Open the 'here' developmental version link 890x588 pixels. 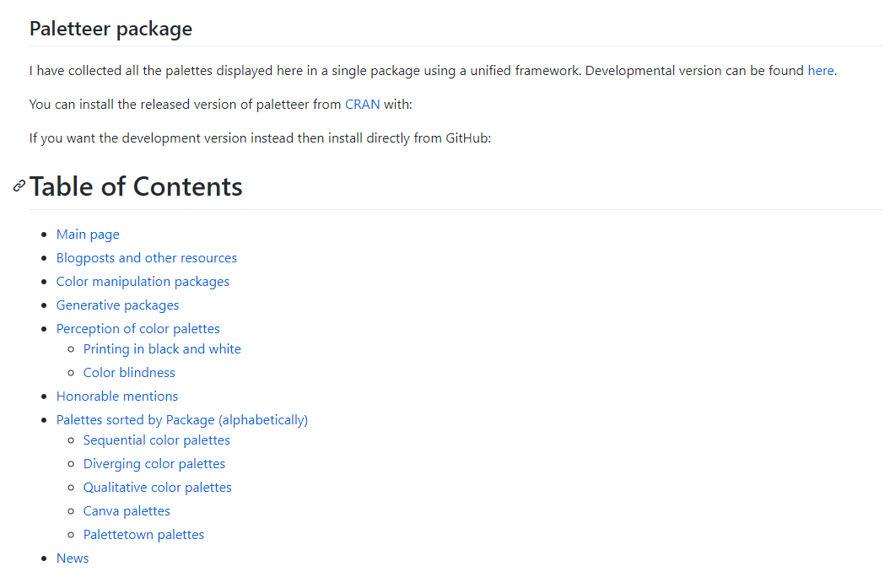[x=821, y=71]
